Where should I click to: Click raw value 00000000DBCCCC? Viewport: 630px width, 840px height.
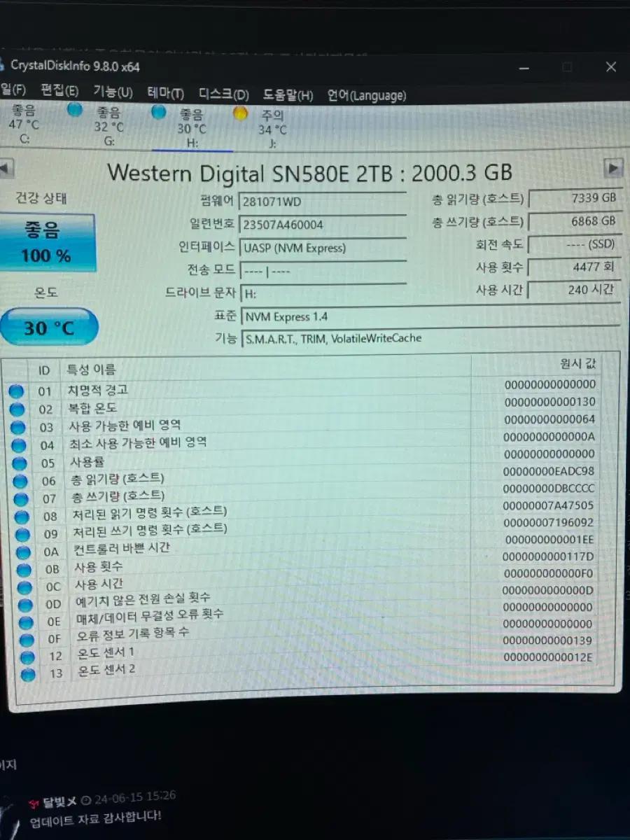[549, 488]
